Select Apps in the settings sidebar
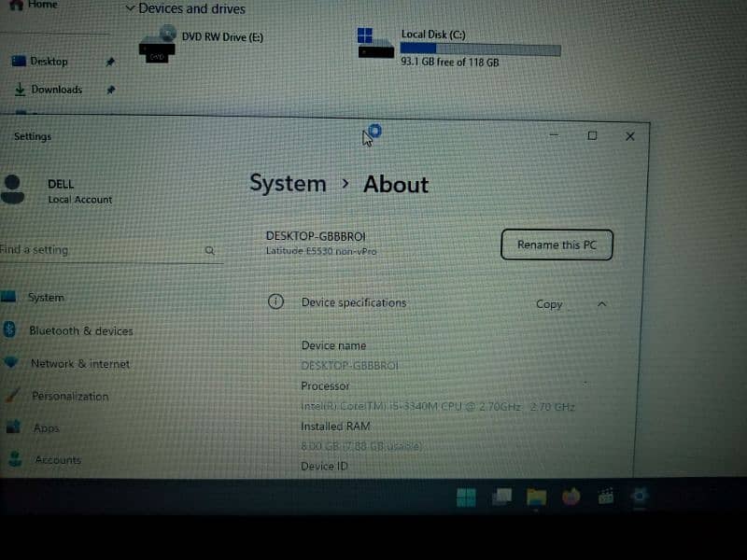Image resolution: width=747 pixels, height=560 pixels. (x=46, y=427)
